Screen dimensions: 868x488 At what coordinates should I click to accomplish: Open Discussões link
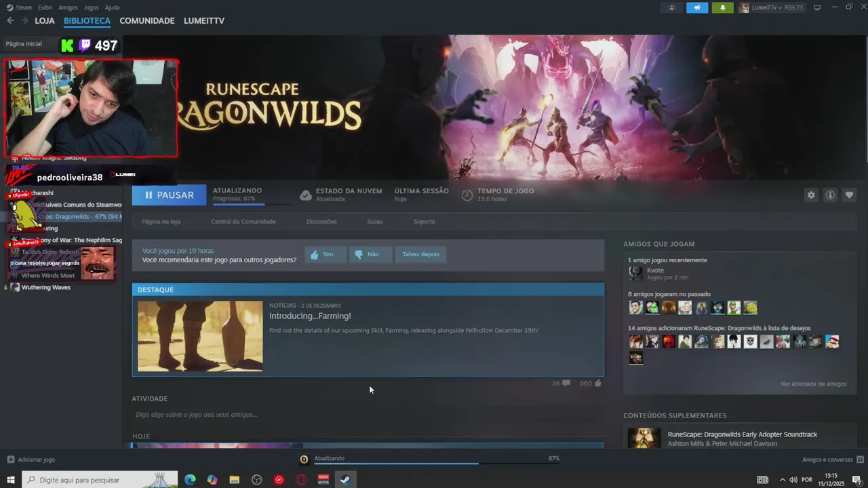321,222
